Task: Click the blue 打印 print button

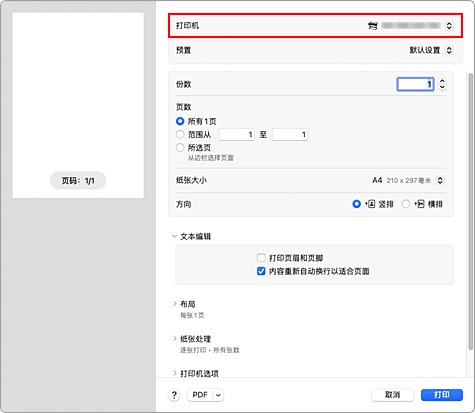Action: (442, 395)
